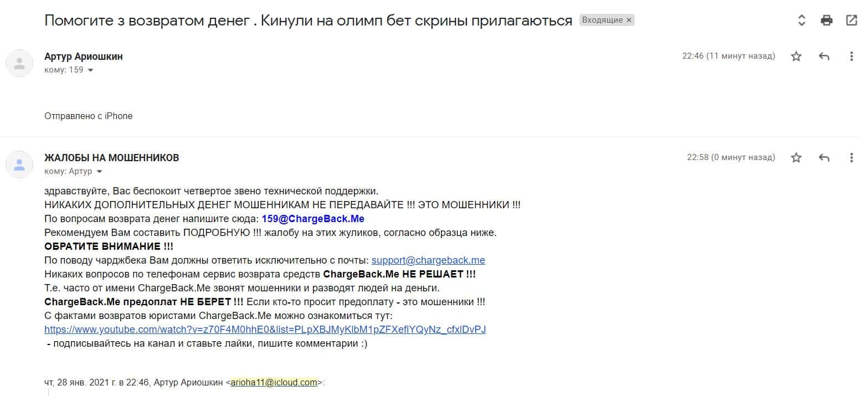The image size is (868, 396).
Task: Star the ЖАЛОБЫ НА МОШЕННИКОВ message
Action: point(796,157)
